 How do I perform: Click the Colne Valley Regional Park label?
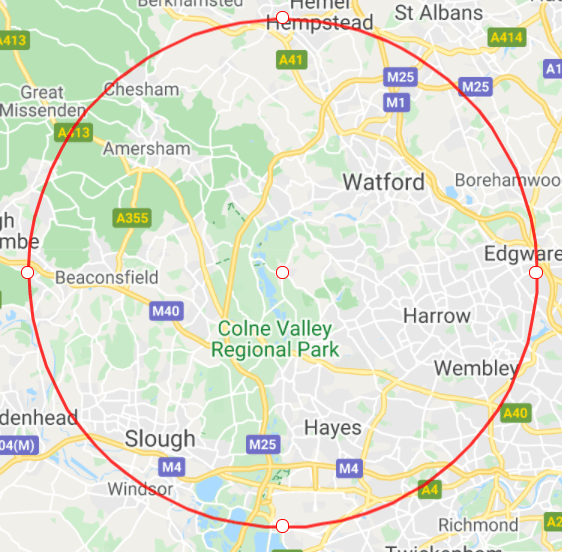tap(275, 339)
